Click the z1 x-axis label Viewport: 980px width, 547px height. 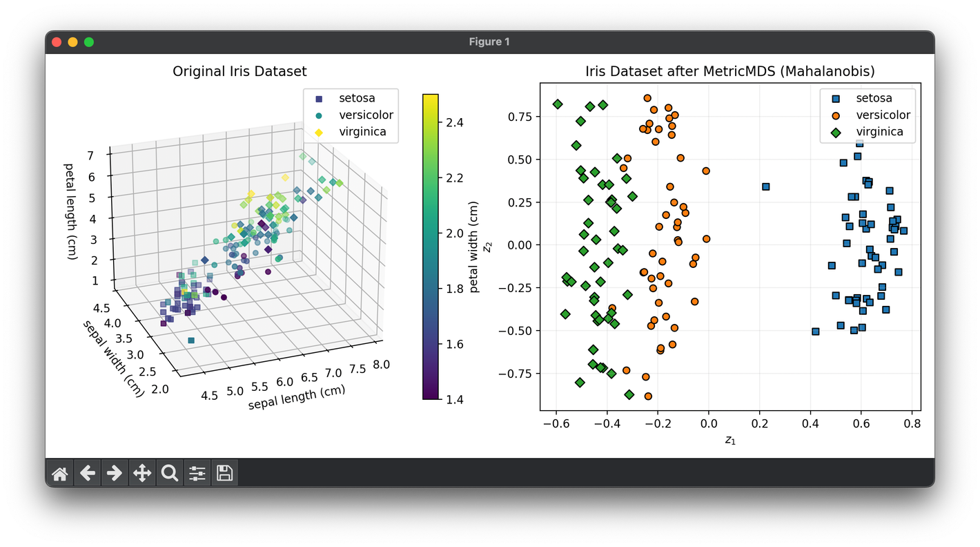pos(730,439)
